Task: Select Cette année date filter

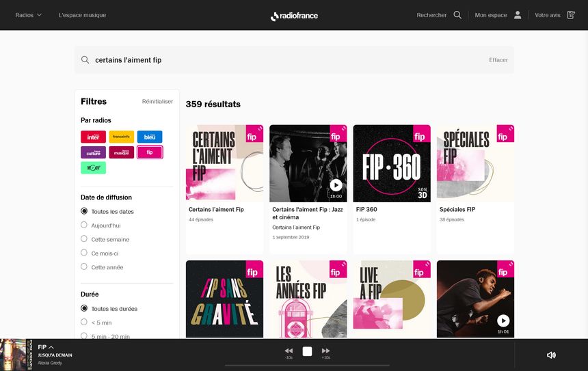Action: (84, 266)
